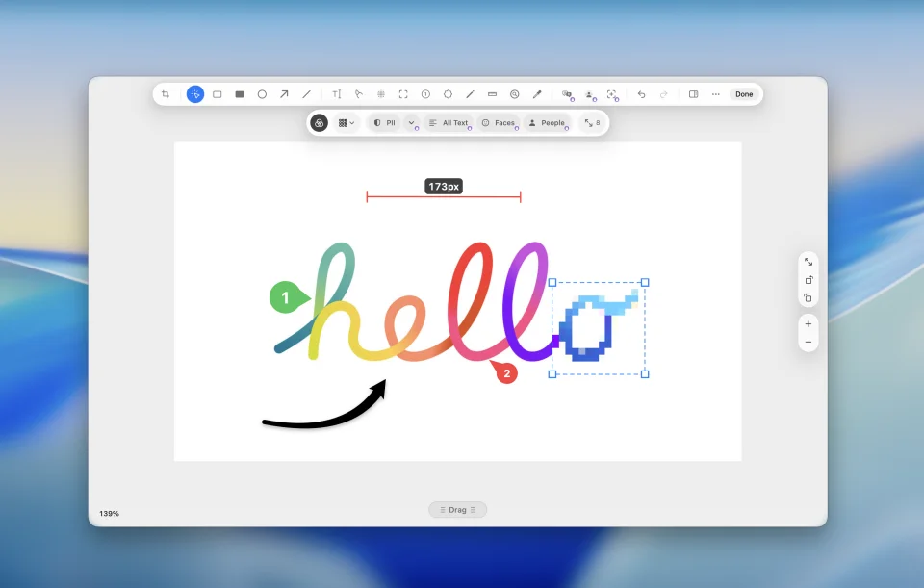Image resolution: width=924 pixels, height=588 pixels.
Task: Zoom out with the minus button
Action: pyautogui.click(x=808, y=343)
